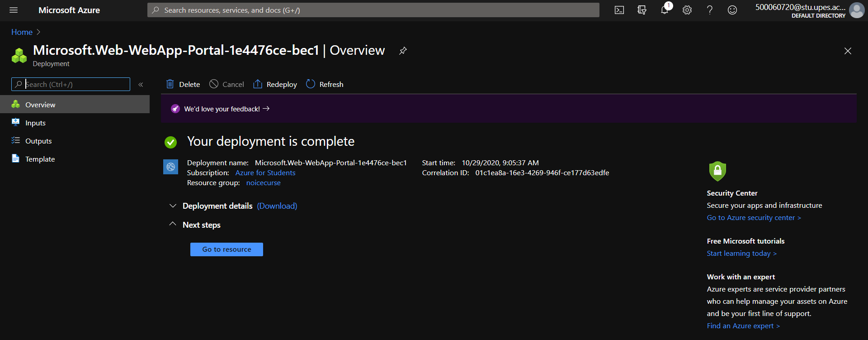
Task: Open the Azure for Students subscription link
Action: (x=265, y=173)
